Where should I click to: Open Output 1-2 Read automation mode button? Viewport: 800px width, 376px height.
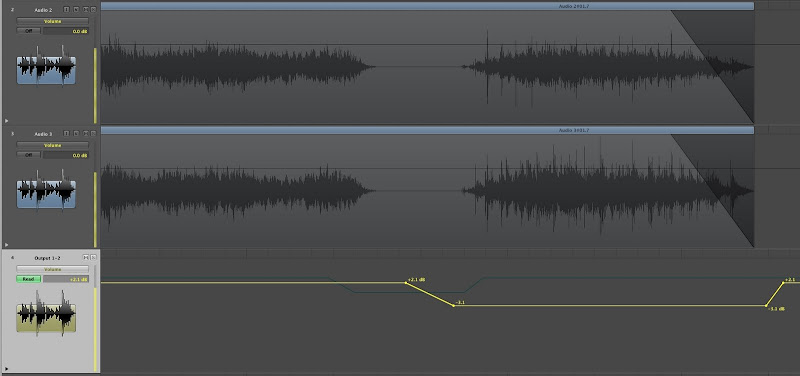(x=29, y=279)
